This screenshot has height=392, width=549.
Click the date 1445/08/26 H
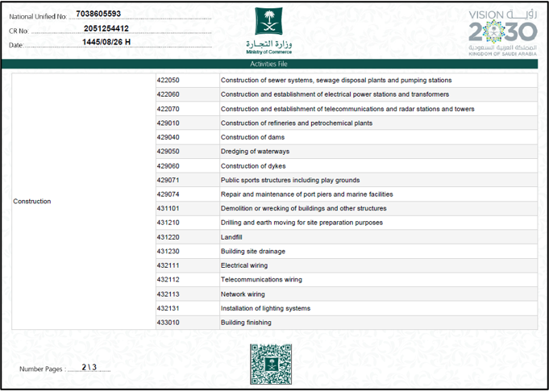(106, 42)
